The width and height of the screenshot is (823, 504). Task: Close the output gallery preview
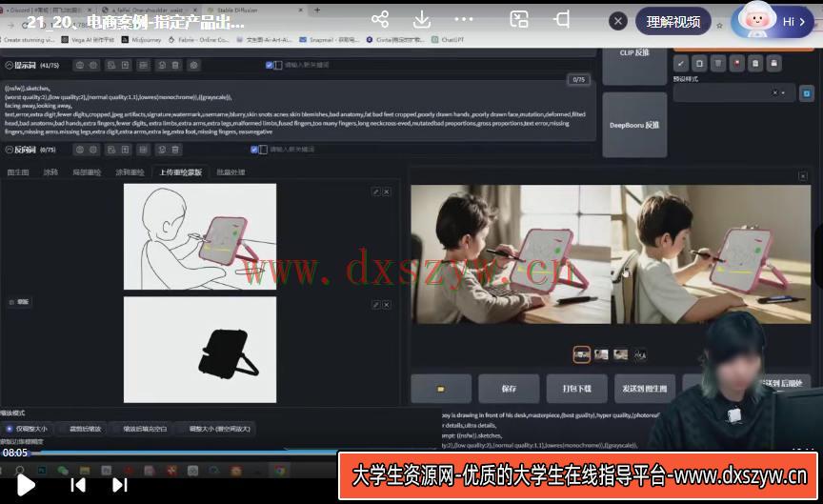[803, 176]
